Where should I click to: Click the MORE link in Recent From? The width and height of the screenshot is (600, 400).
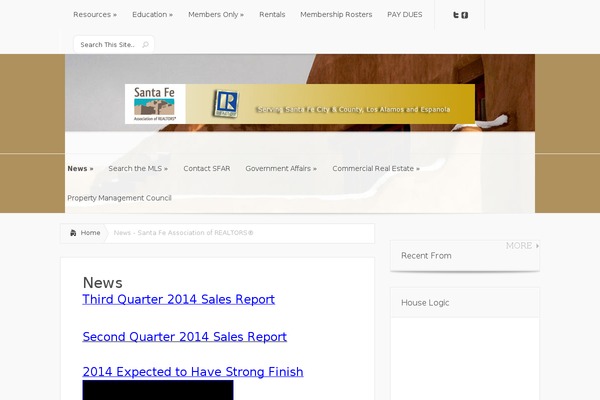click(522, 246)
